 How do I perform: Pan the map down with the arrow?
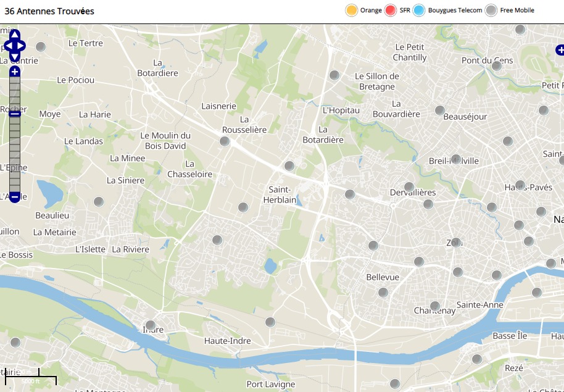tap(15, 57)
